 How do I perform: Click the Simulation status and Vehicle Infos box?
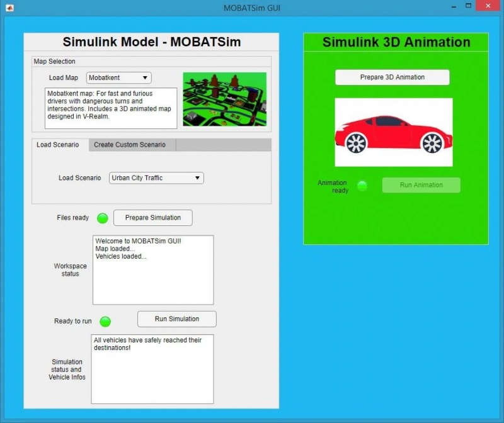click(x=152, y=369)
